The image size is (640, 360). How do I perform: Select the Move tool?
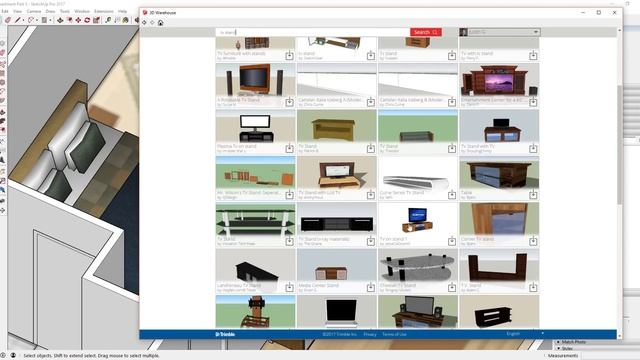click(78, 20)
